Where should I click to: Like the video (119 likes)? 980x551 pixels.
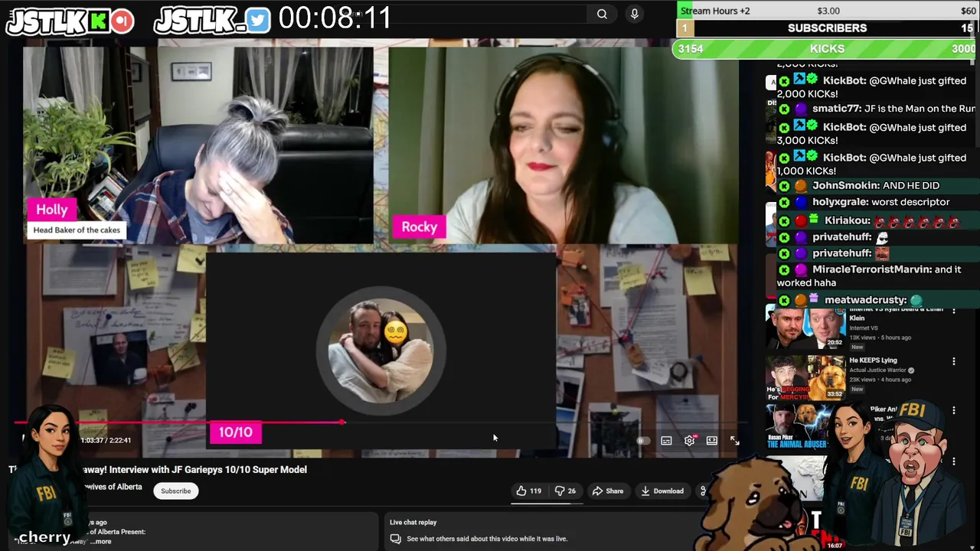tap(528, 491)
